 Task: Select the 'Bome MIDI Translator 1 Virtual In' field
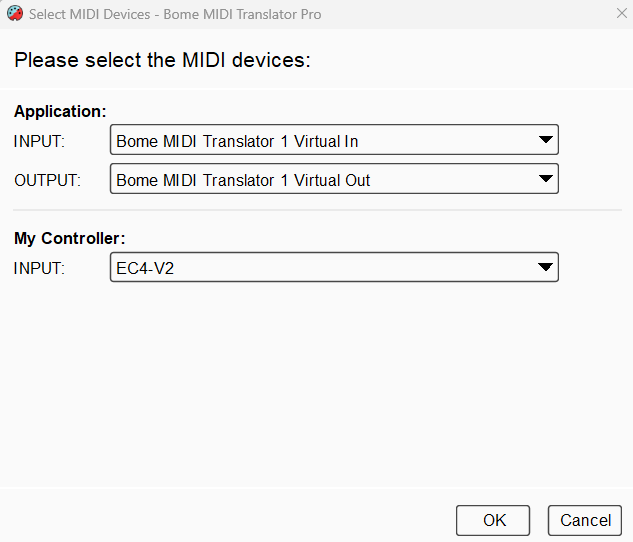[334, 140]
